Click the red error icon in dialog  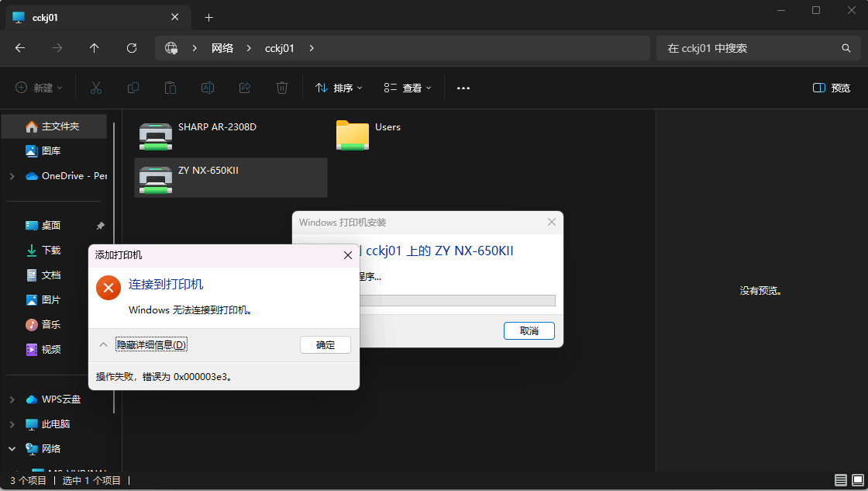pos(108,288)
